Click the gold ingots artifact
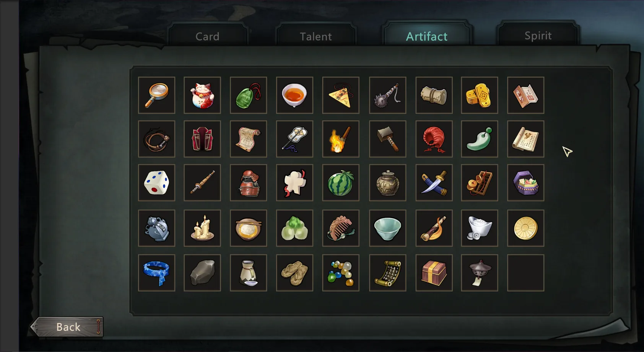The width and height of the screenshot is (644, 352). pyautogui.click(x=479, y=95)
